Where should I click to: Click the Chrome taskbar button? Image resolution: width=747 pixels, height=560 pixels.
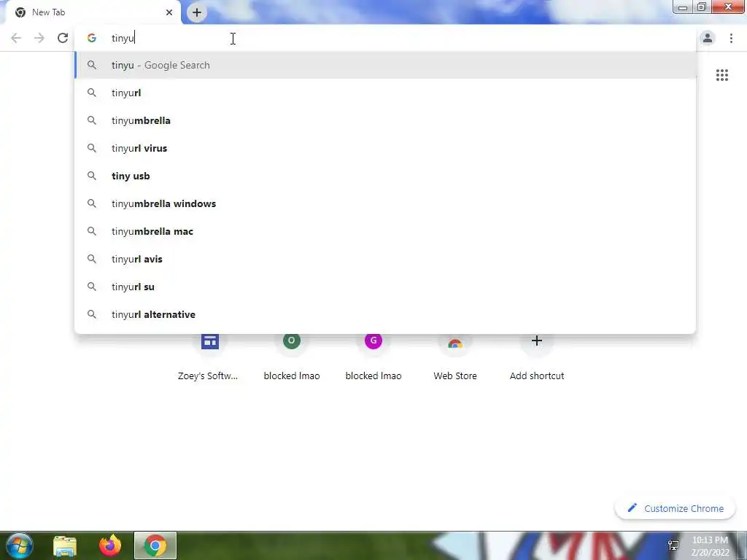(x=155, y=545)
